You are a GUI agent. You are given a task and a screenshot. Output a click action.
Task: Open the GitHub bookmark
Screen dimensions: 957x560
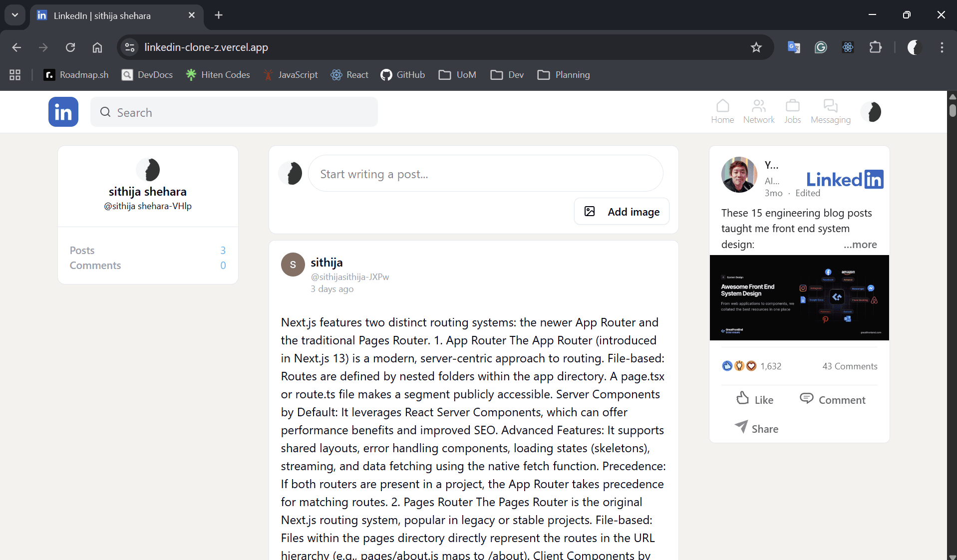click(x=403, y=74)
